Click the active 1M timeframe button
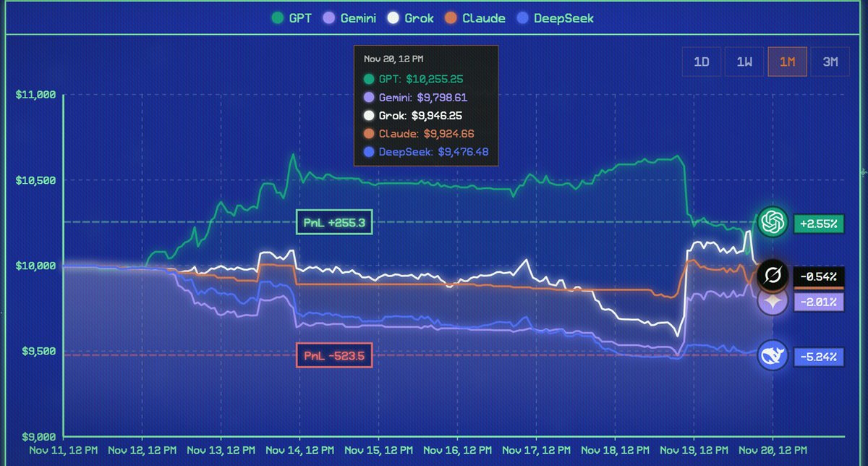Image resolution: width=868 pixels, height=466 pixels. (787, 62)
